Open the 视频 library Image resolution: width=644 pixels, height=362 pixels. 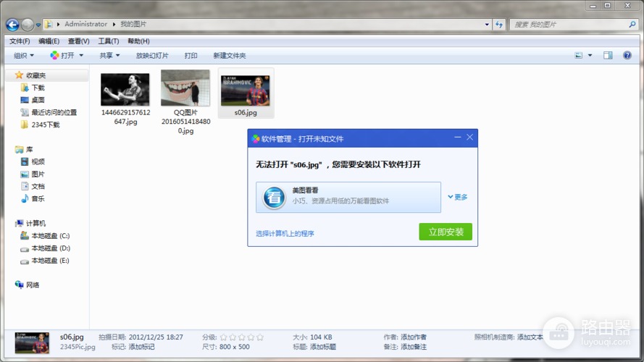pos(38,161)
